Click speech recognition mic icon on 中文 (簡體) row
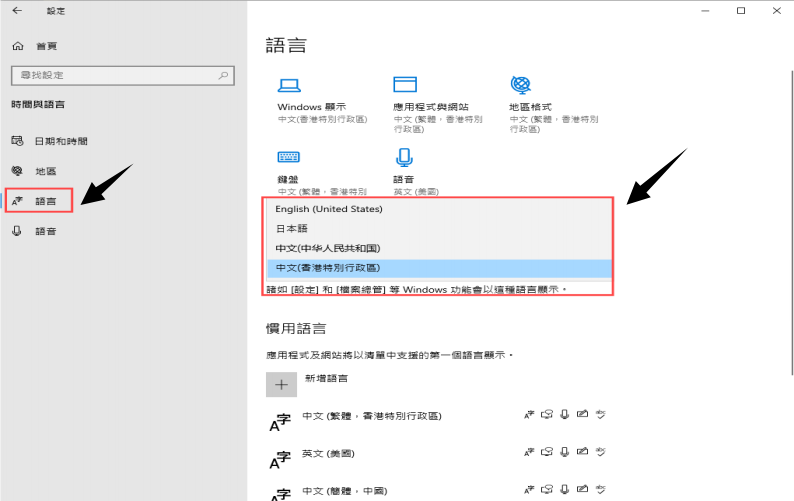Screen dimensions: 794x501 pos(565,489)
